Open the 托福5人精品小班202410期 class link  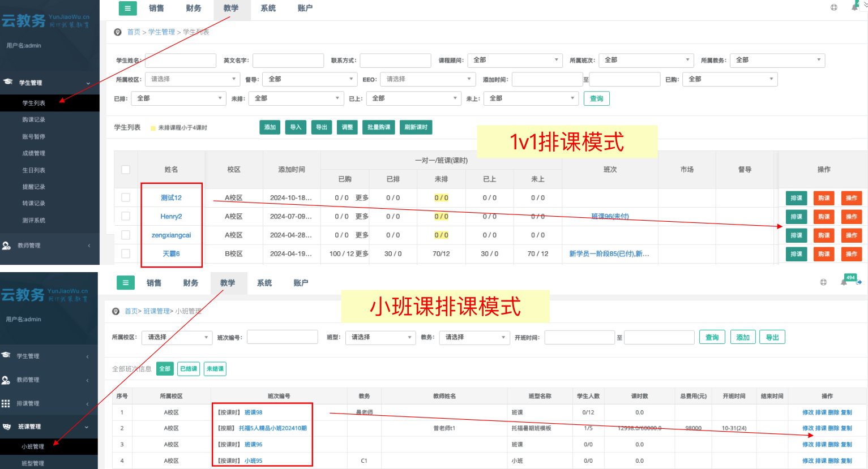click(273, 428)
